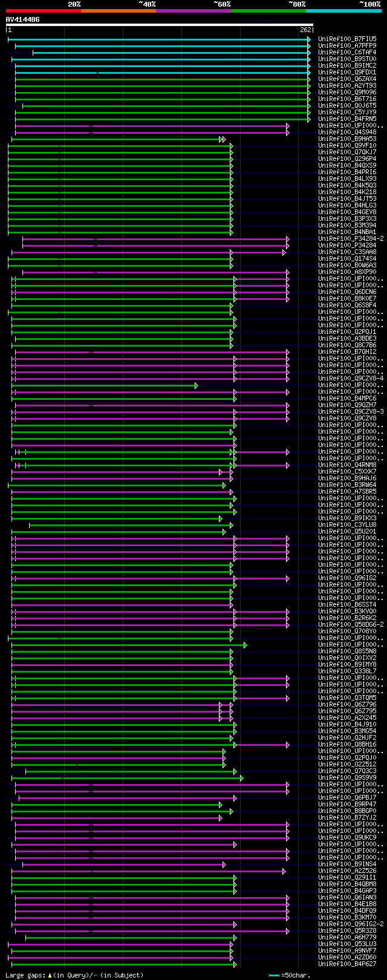The width and height of the screenshot is (387, 980).
Task: Click the purple ~60% identity legend segment
Action: tap(193, 11)
